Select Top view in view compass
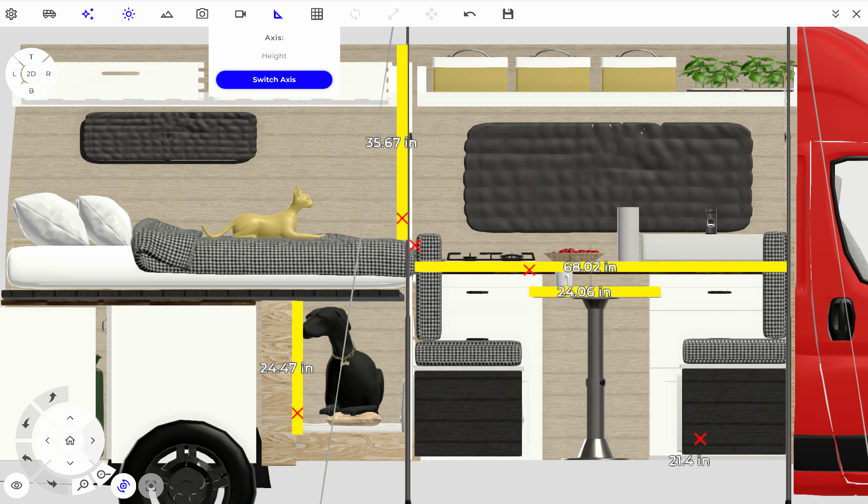The width and height of the screenshot is (868, 504). [x=31, y=57]
